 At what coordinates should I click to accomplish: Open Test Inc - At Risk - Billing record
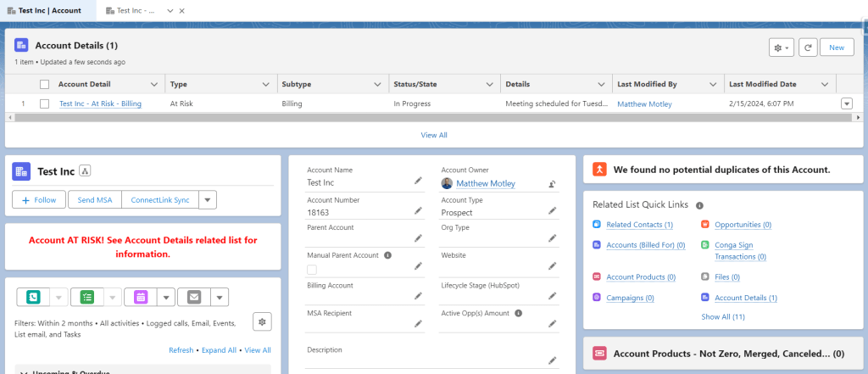point(100,103)
